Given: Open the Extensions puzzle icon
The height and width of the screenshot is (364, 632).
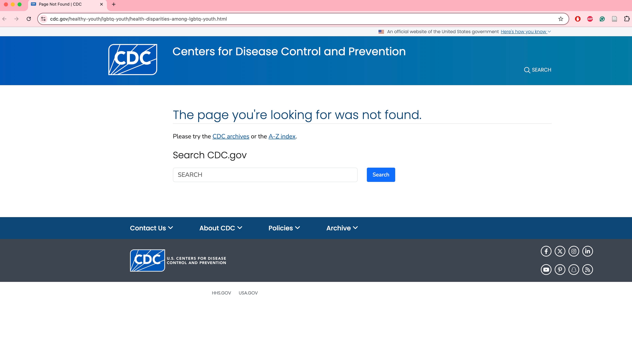Looking at the screenshot, I should (x=627, y=19).
